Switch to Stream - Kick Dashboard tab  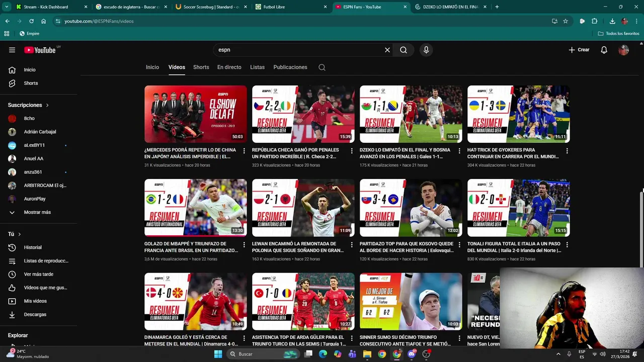pyautogui.click(x=52, y=7)
